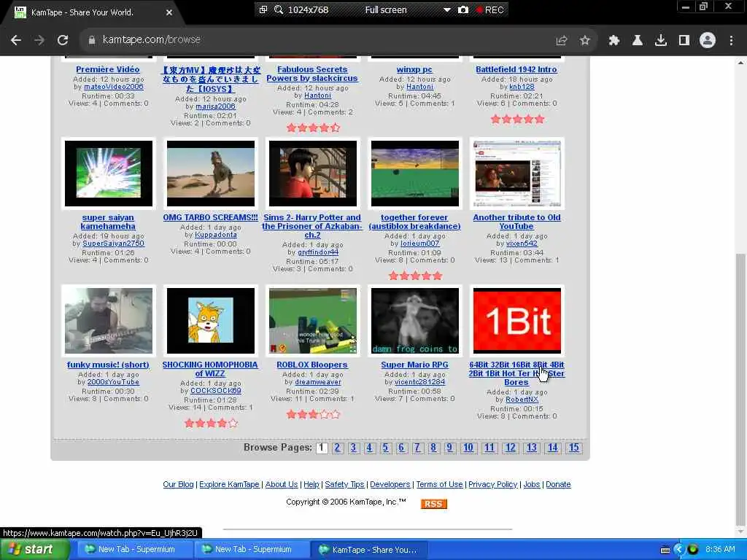Click the keyboard icon in system tray

click(x=665, y=550)
